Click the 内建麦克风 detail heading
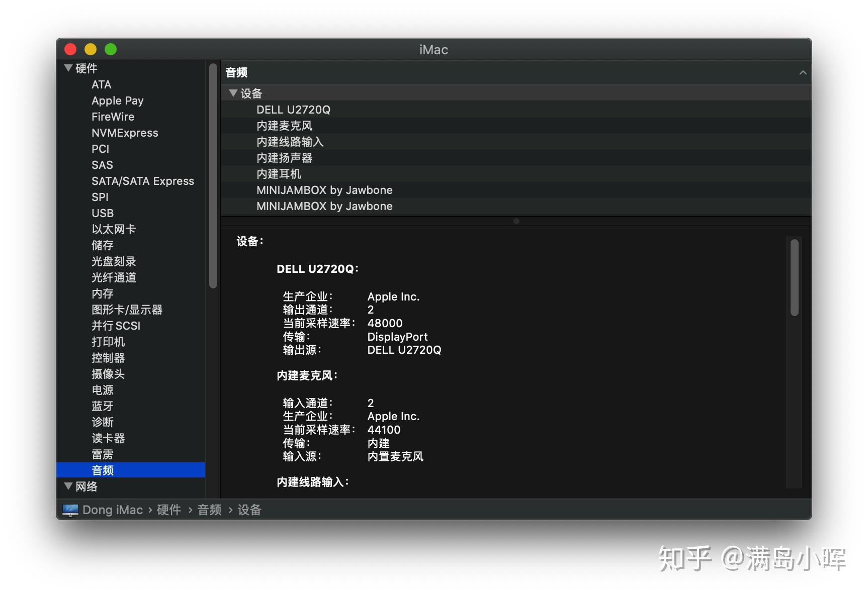 click(307, 375)
